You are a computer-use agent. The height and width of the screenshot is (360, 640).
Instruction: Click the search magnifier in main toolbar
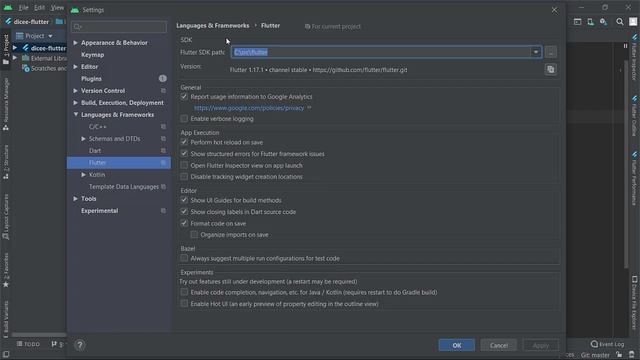coord(620,22)
